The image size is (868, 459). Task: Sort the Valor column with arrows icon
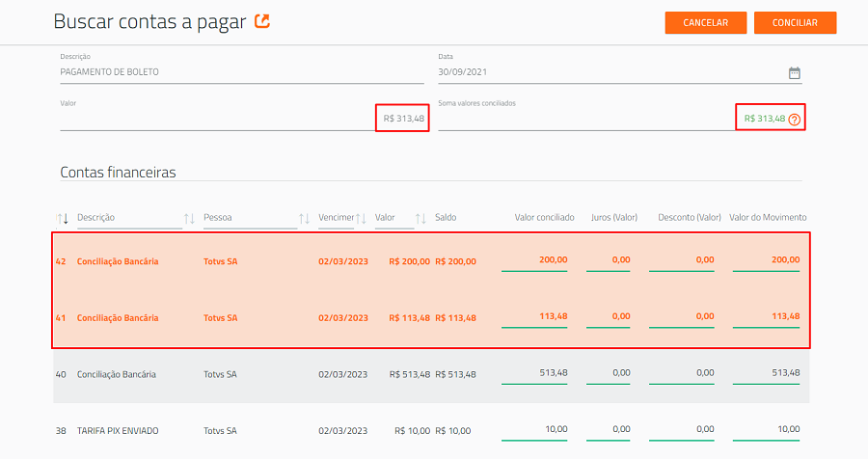pos(420,218)
